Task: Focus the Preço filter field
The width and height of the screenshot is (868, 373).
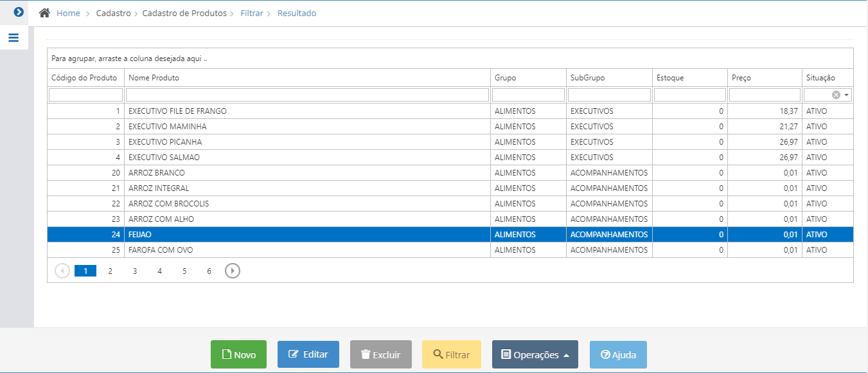Action: pyautogui.click(x=765, y=95)
